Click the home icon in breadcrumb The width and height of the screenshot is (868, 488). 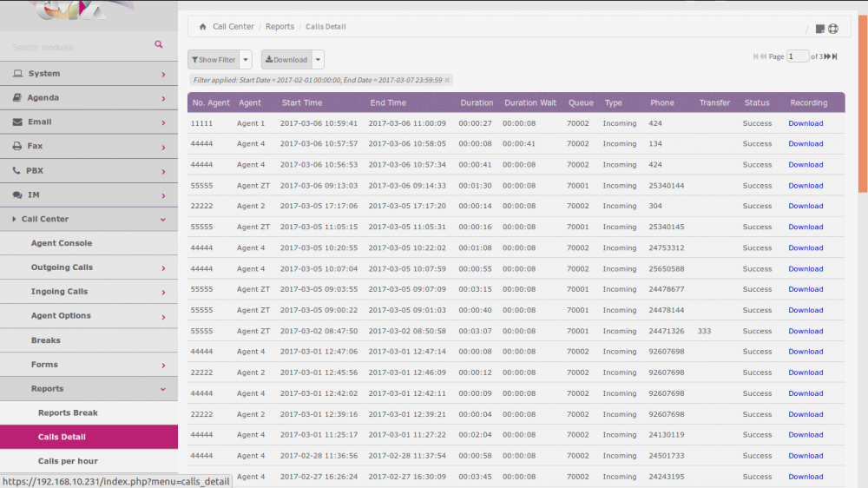tap(203, 27)
